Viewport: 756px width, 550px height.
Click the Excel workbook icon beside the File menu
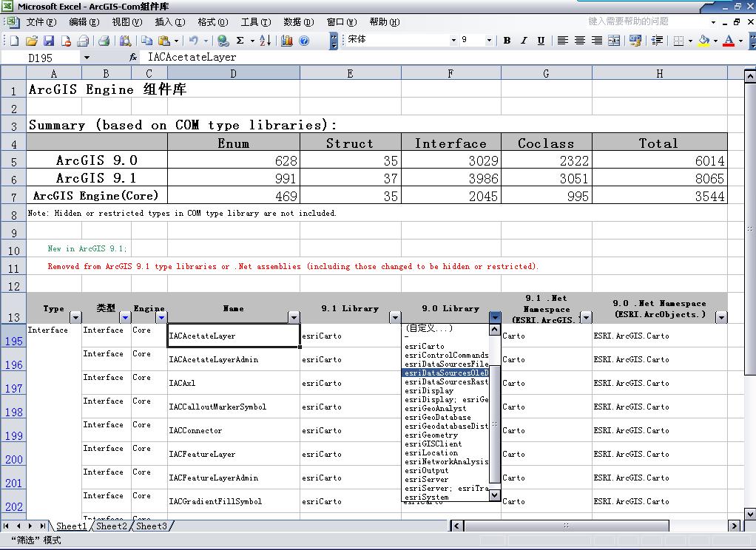tap(13, 21)
